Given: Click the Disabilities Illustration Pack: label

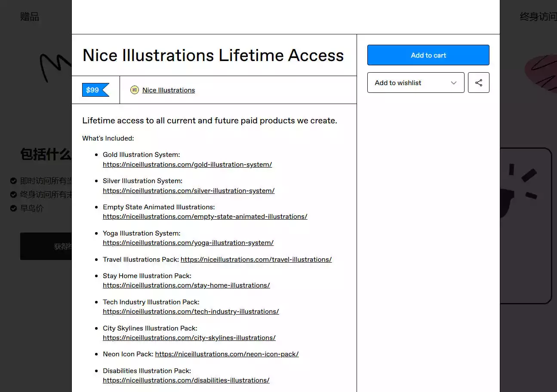Looking at the screenshot, I should tap(147, 371).
